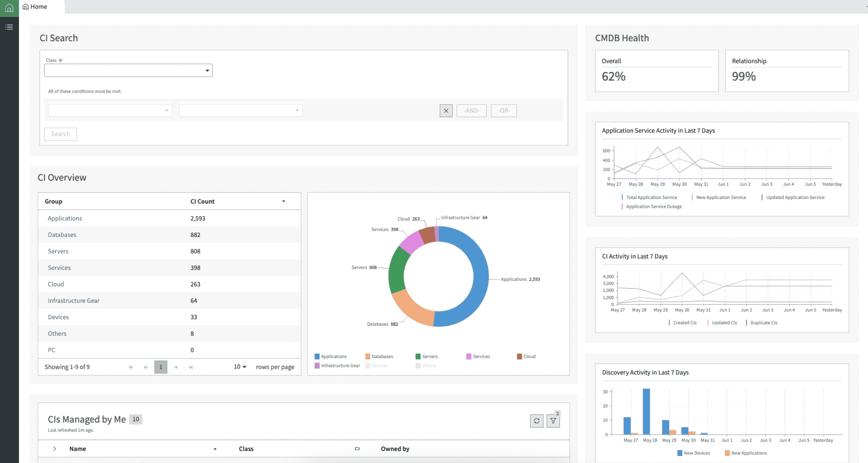This screenshot has width=868, height=463.
Task: Switch to the Home tab
Action: (35, 7)
